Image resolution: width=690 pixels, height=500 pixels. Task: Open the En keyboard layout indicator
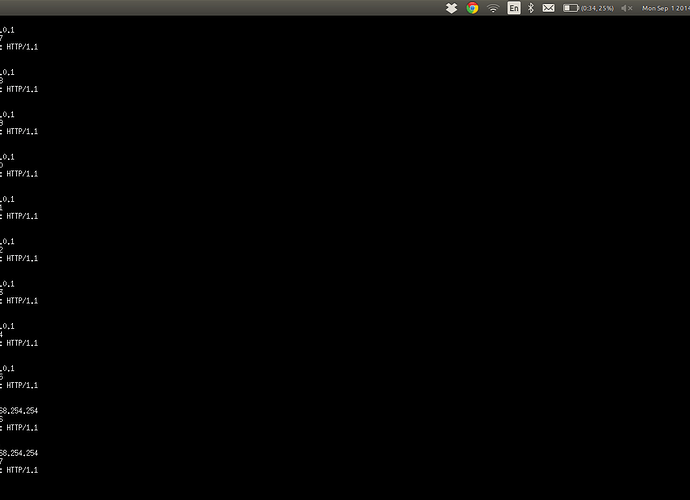[x=514, y=8]
